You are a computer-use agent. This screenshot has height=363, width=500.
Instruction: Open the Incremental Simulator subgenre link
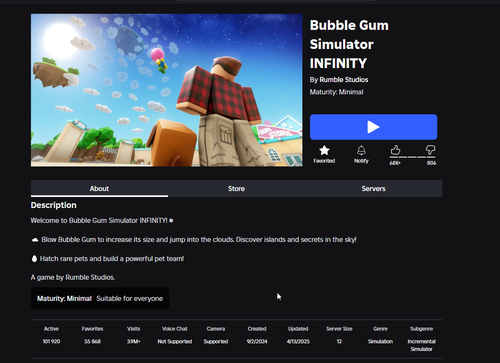(x=421, y=345)
